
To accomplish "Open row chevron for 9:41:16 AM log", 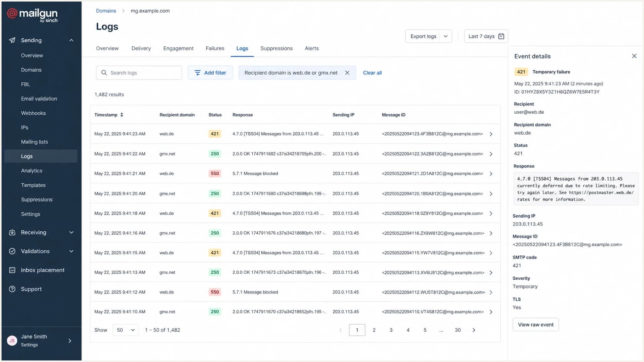I will coord(491,234).
